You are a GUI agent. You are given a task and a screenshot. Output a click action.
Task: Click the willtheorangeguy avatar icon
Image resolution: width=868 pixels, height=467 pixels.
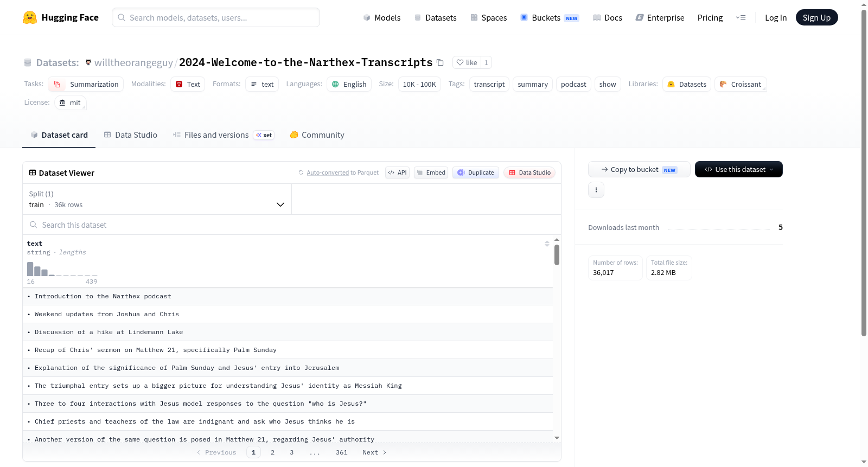point(88,62)
